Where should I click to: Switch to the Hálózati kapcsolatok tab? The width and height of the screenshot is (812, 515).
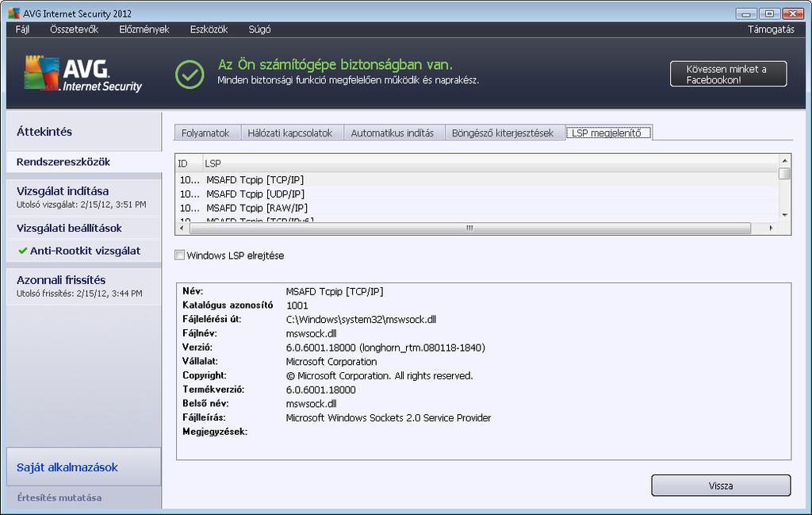tap(290, 133)
